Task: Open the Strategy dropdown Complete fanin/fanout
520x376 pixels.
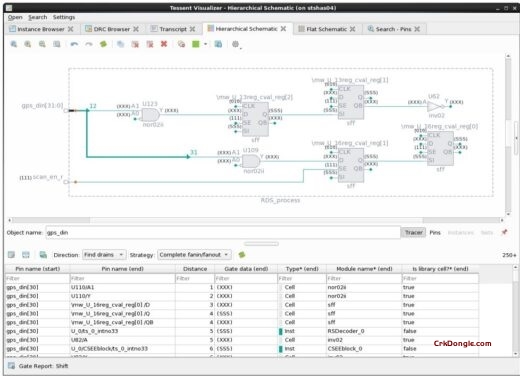Action: (194, 255)
